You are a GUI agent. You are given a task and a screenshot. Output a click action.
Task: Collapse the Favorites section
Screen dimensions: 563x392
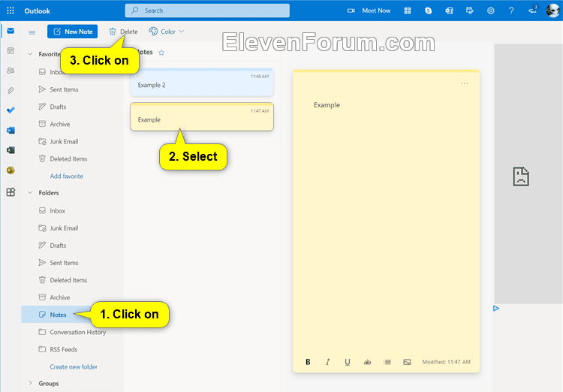[30, 54]
